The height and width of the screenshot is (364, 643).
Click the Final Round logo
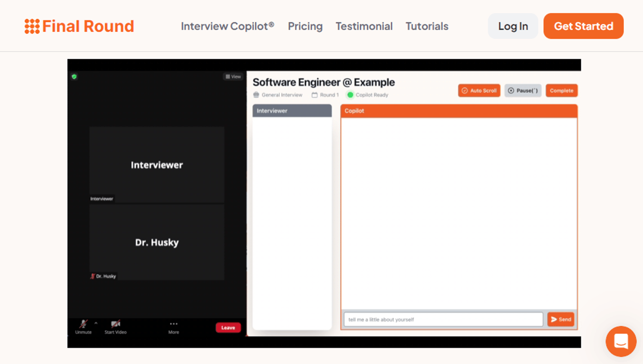click(79, 26)
